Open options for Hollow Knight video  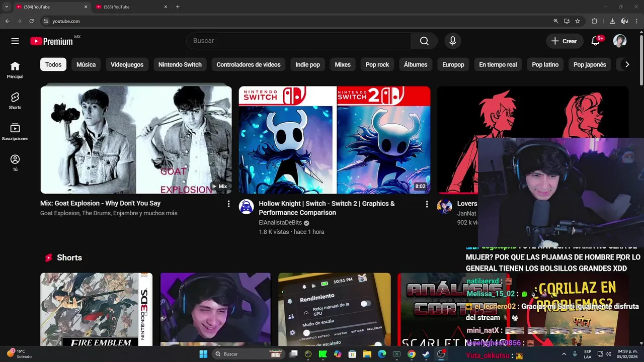tap(427, 204)
